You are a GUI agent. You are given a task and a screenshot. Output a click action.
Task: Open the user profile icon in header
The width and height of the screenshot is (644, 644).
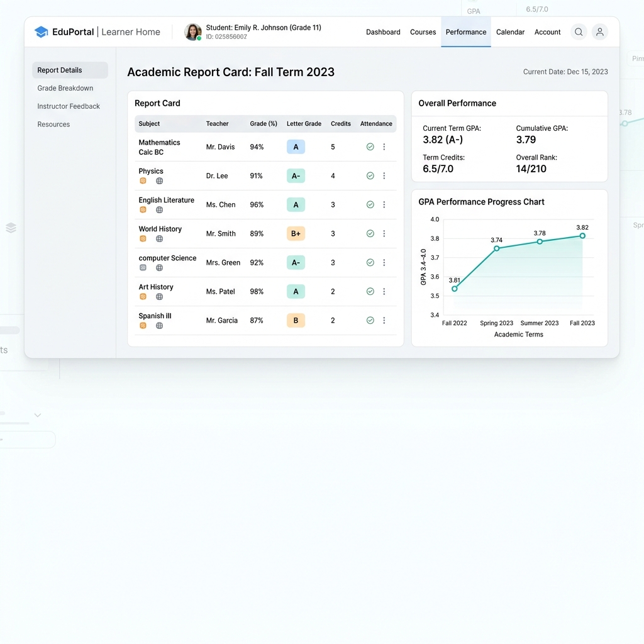(599, 32)
